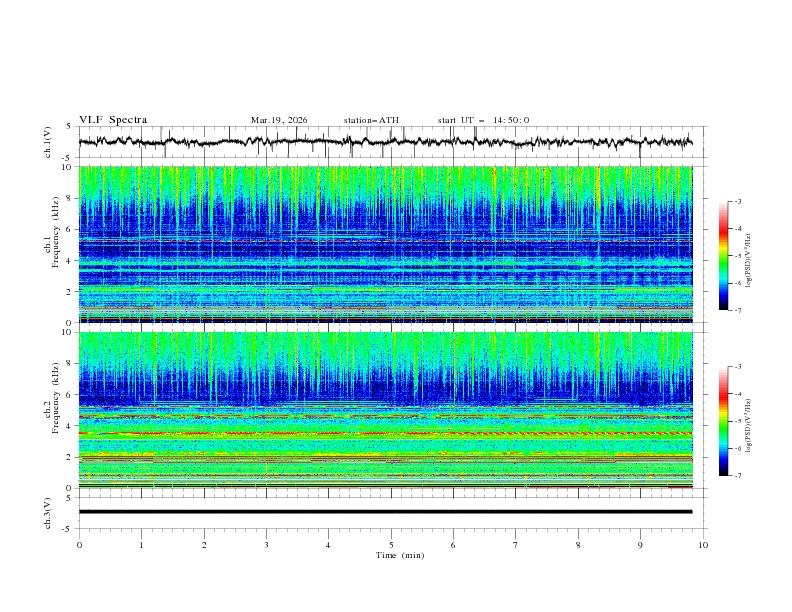The image size is (792, 612).
Task: Click inside the ch.2 spectrogram panel
Action: coord(385,410)
